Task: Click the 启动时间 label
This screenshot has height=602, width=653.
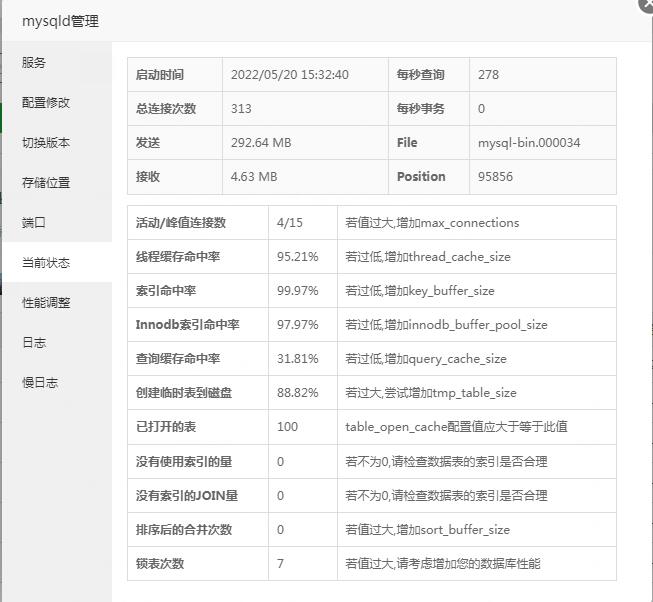Action: click(x=160, y=75)
